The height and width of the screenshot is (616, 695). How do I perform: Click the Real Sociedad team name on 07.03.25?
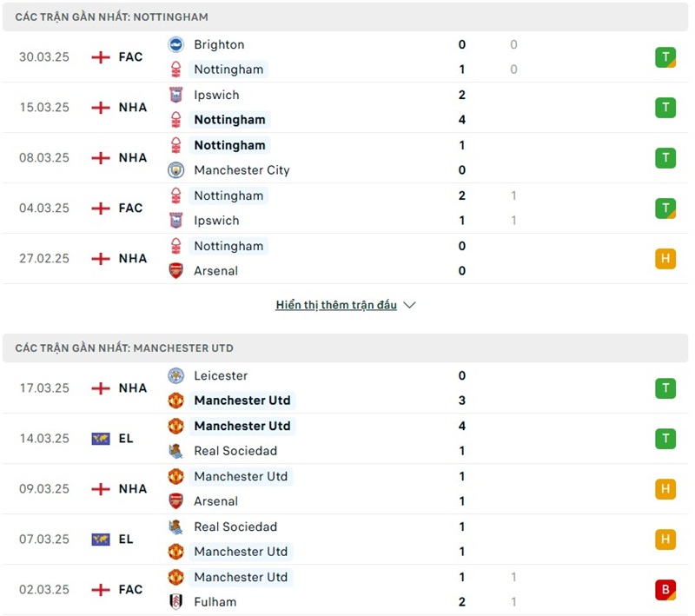235,527
